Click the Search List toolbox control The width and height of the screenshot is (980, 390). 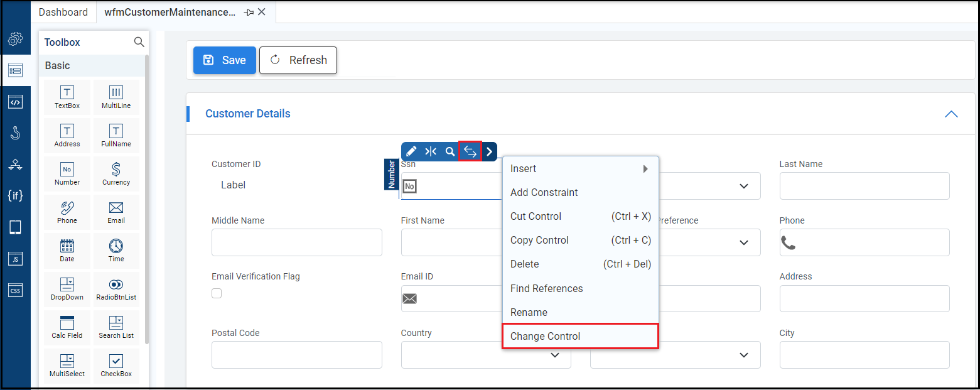[116, 327]
